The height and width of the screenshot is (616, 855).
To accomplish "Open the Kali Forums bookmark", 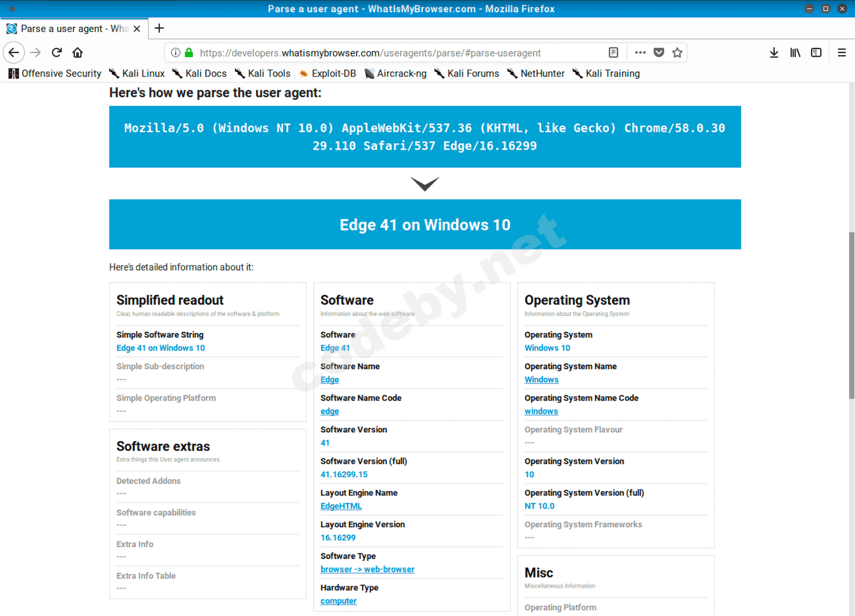I will [x=467, y=73].
